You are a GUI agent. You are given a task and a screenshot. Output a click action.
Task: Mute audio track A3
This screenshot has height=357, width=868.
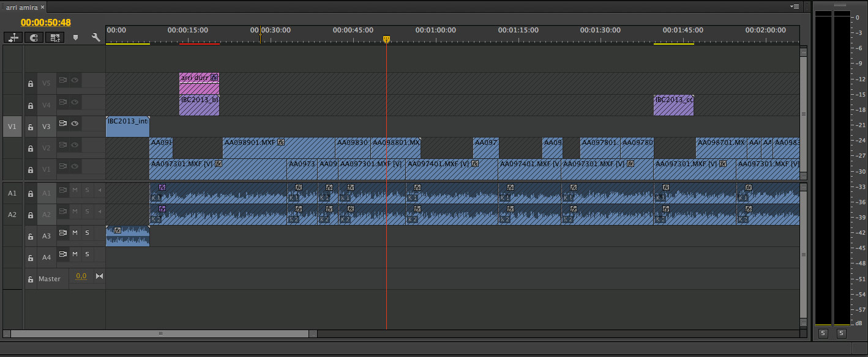pyautogui.click(x=75, y=233)
